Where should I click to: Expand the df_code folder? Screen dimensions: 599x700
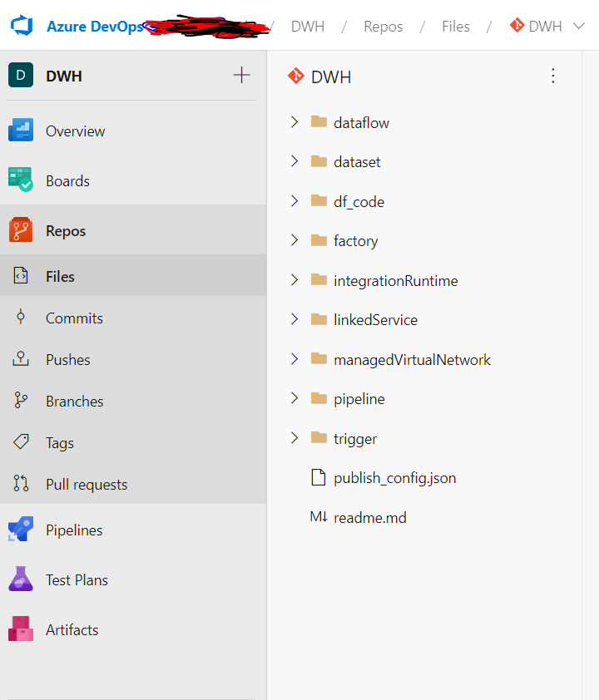coord(295,201)
